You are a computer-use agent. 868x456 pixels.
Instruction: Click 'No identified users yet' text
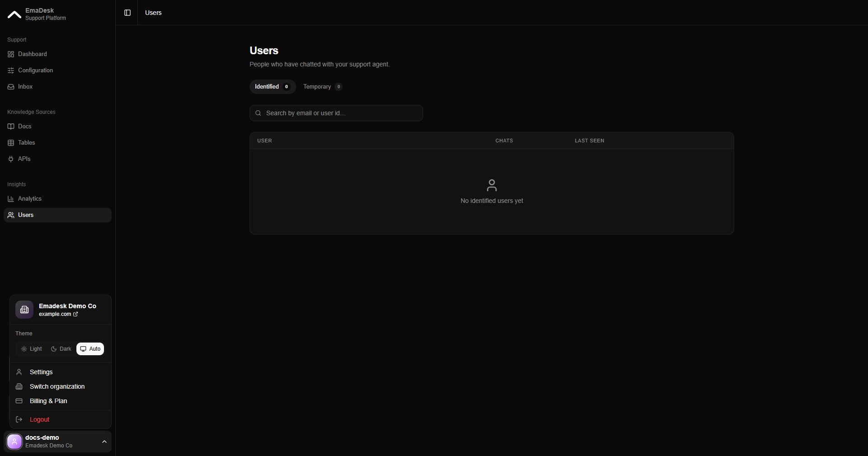[x=492, y=201]
